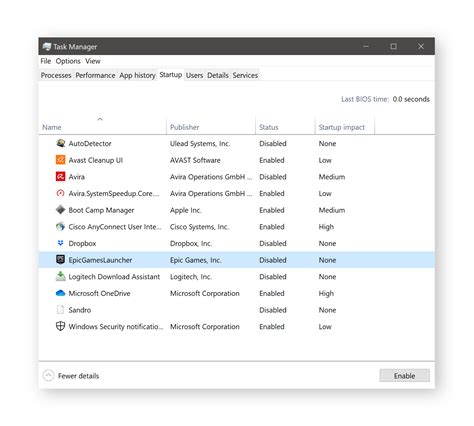Click the Cisco Systems, Inc. publisher cell
Image resolution: width=474 pixels, height=426 pixels.
point(199,227)
